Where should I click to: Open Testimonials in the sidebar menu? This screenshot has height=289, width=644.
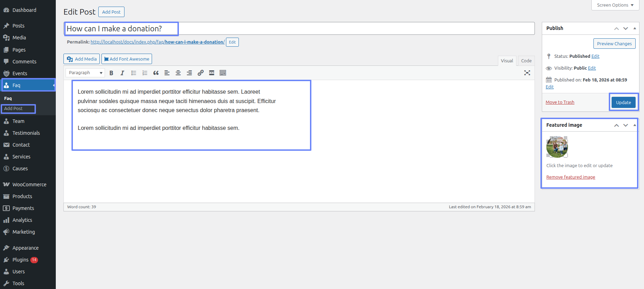pyautogui.click(x=26, y=133)
